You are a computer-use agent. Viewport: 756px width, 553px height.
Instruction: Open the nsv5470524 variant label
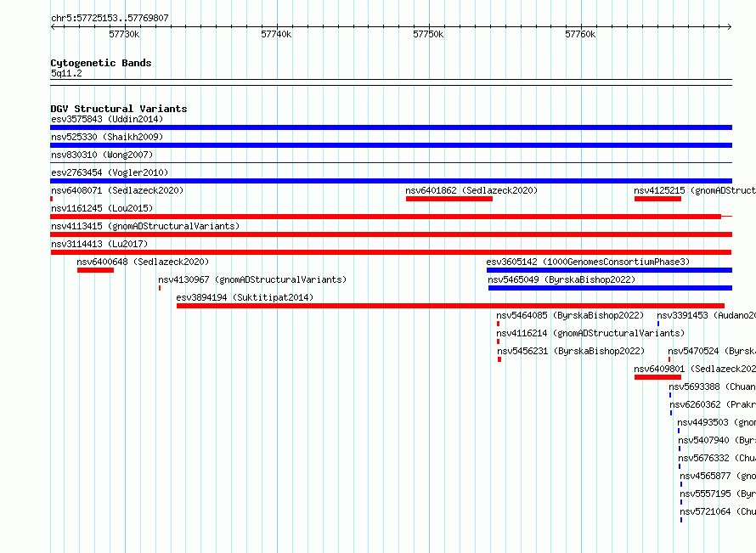[712, 351]
